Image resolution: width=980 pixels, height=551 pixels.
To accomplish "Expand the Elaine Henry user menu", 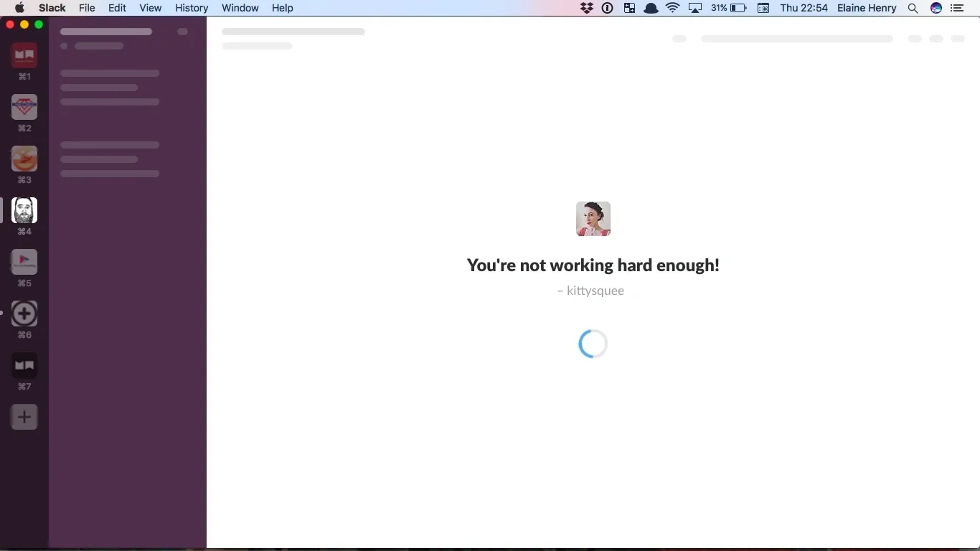I will (867, 8).
